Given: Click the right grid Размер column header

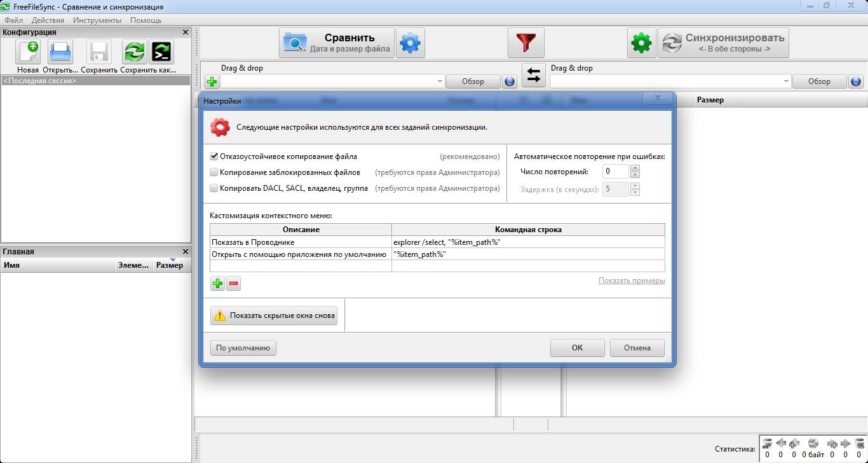Looking at the screenshot, I should 719,100.
